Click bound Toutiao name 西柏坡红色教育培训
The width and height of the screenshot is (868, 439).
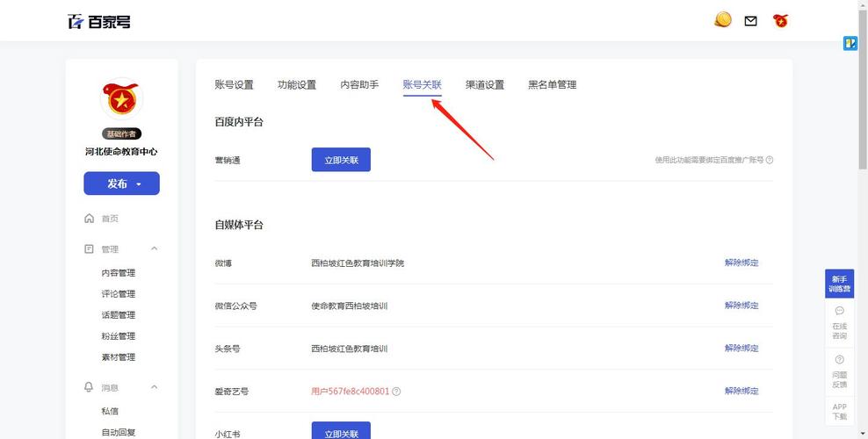350,349
